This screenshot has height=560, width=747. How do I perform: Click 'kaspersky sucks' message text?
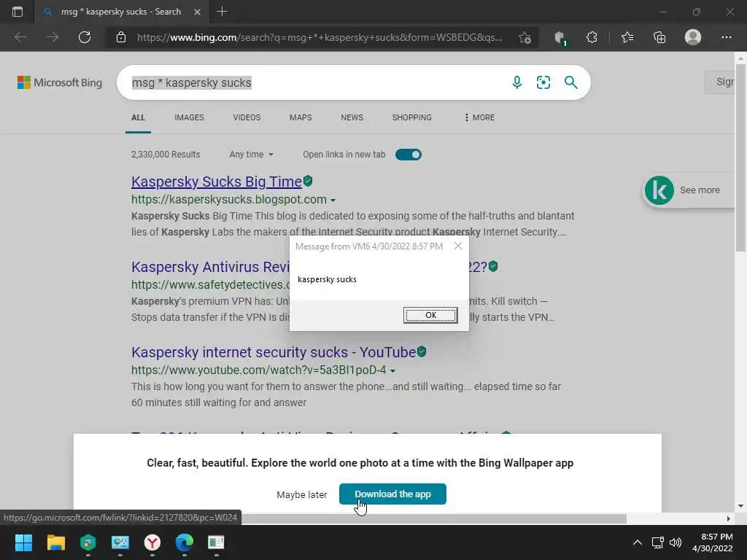click(327, 279)
